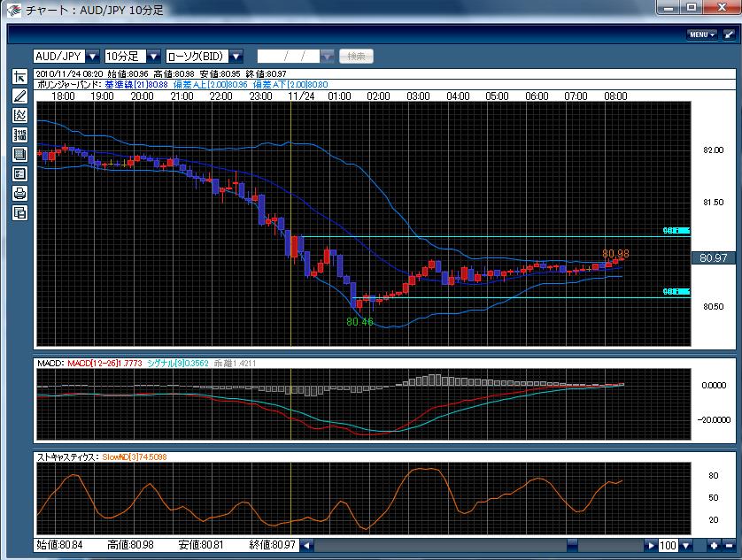Open the chart indicator settings icon
The width and height of the screenshot is (742, 560).
pyautogui.click(x=19, y=115)
